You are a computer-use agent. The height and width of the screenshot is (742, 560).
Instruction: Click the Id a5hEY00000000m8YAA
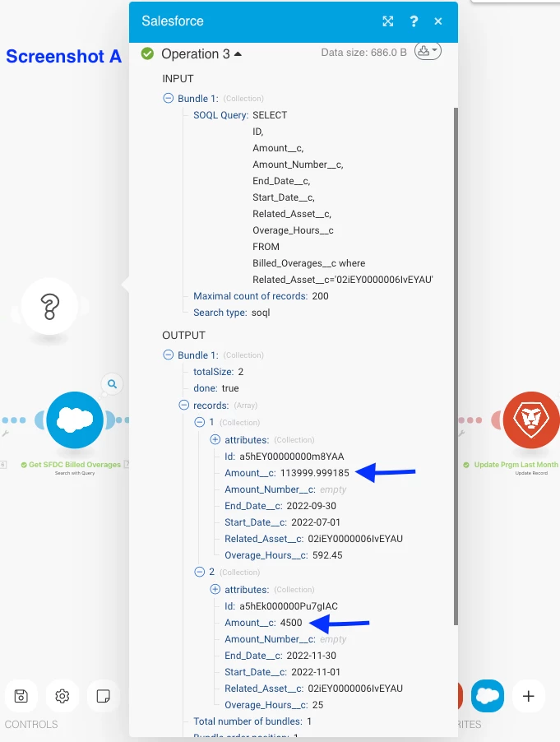(291, 457)
